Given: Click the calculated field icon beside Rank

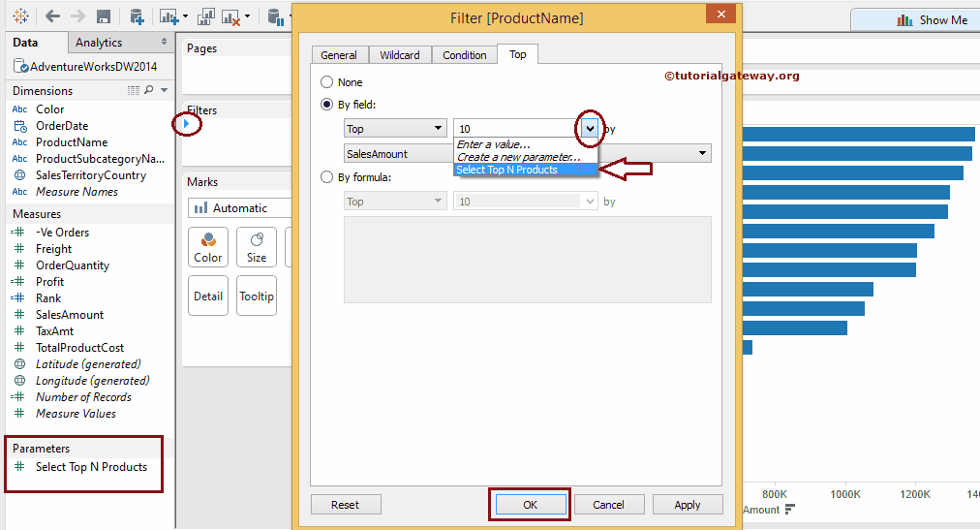Looking at the screenshot, I should (x=18, y=298).
